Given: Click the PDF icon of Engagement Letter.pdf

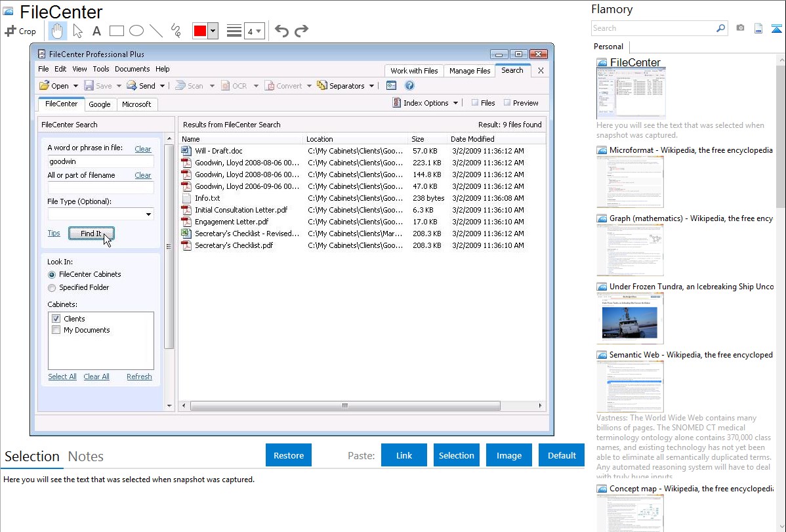Looking at the screenshot, I should pyautogui.click(x=186, y=222).
